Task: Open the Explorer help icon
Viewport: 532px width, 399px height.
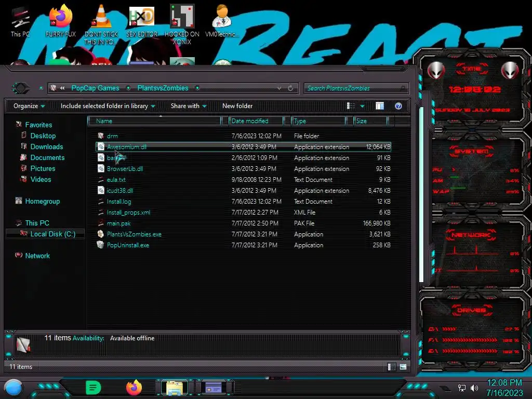Action: point(398,106)
